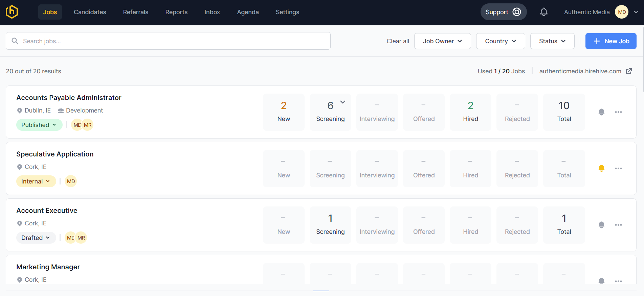Screen dimensions: 644x296
Task: Toggle yellow notification bell for Speculative Application
Action: 601,169
